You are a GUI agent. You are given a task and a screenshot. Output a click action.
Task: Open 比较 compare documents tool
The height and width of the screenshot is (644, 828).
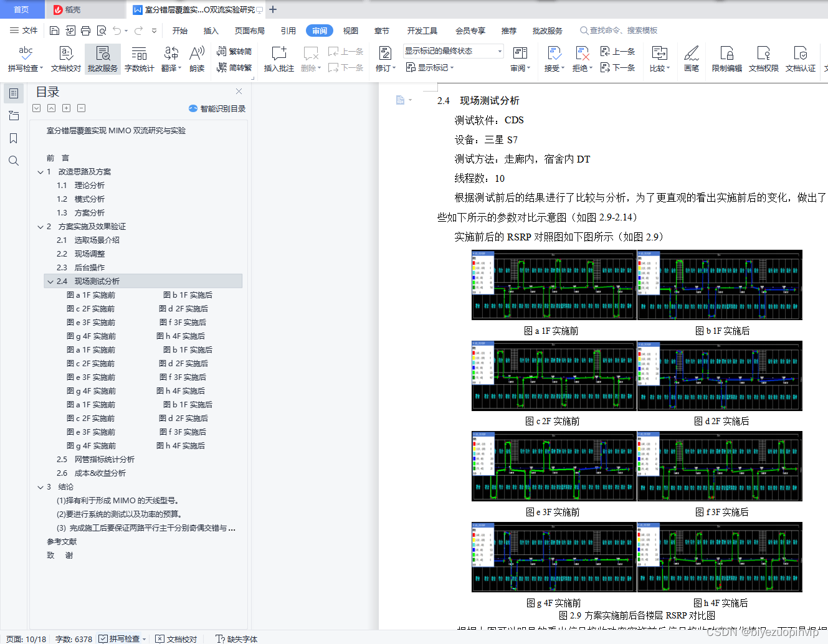pyautogui.click(x=659, y=59)
